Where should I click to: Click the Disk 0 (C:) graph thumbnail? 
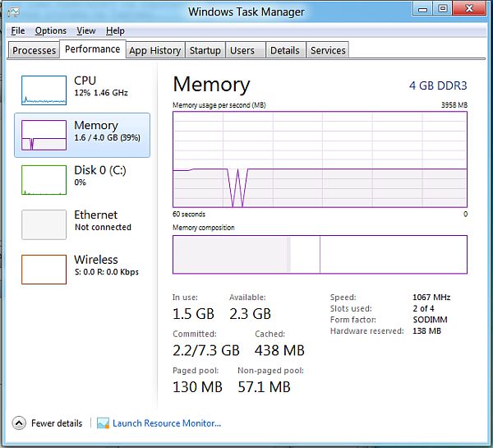[x=44, y=180]
